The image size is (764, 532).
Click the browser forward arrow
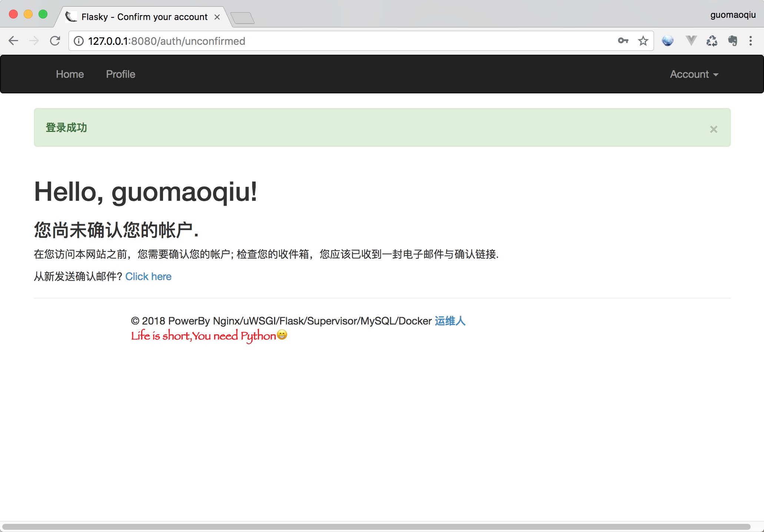[x=34, y=41]
